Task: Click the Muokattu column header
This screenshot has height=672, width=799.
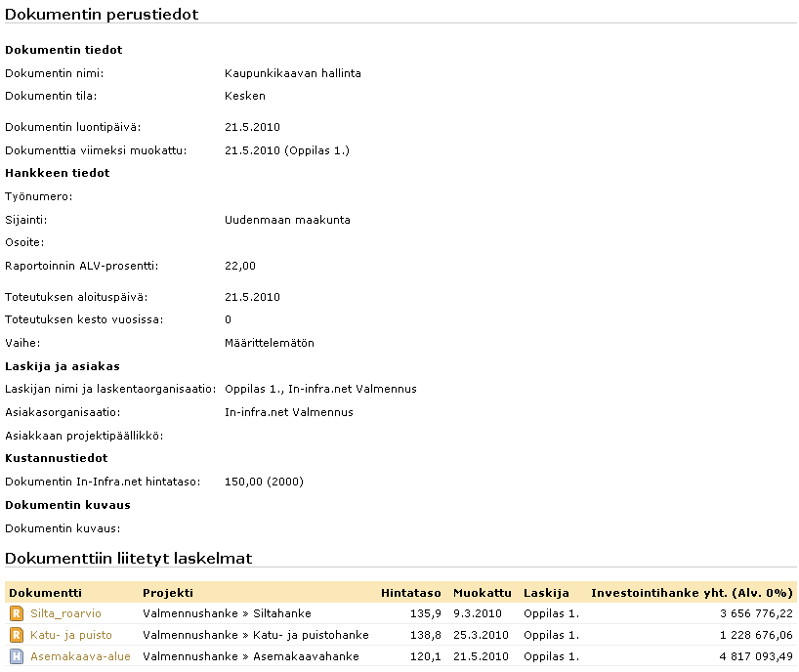Action: click(x=483, y=593)
